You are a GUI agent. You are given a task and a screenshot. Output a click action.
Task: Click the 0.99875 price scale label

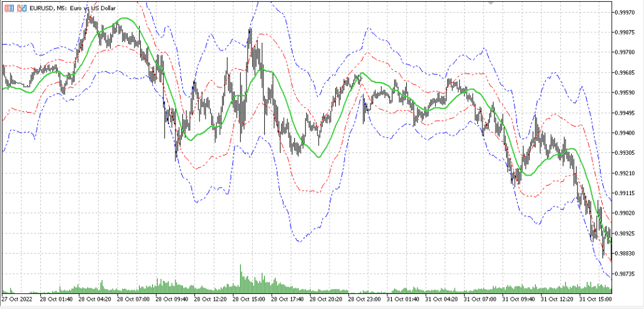(626, 32)
